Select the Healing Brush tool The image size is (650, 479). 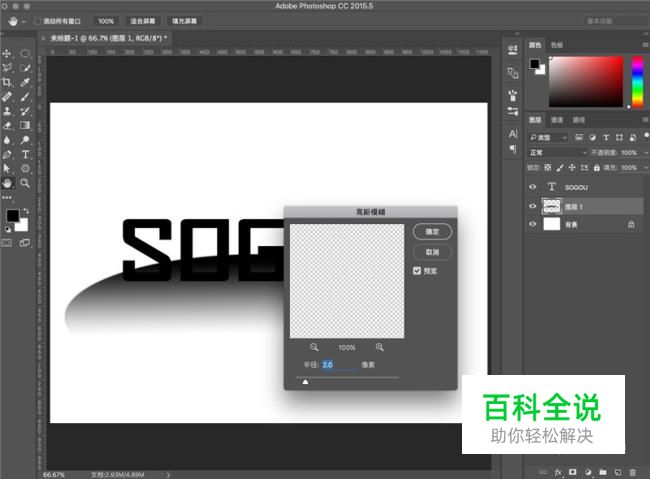pyautogui.click(x=7, y=97)
